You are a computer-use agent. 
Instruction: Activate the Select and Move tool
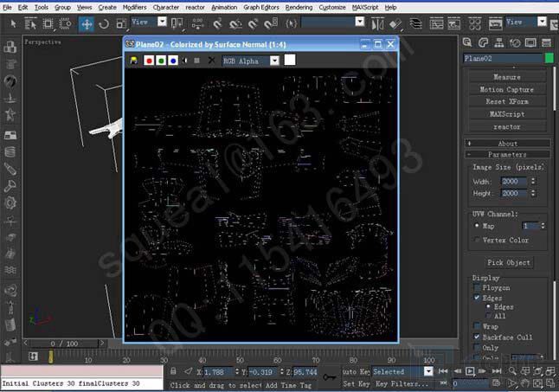(87, 24)
